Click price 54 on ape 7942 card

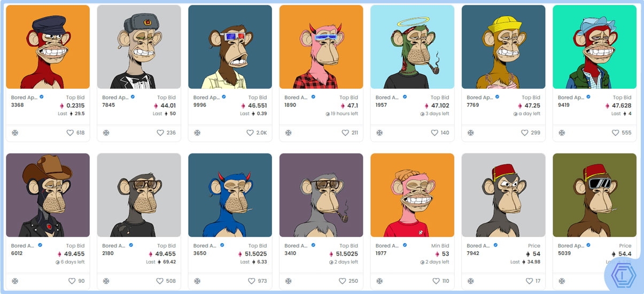(537, 254)
